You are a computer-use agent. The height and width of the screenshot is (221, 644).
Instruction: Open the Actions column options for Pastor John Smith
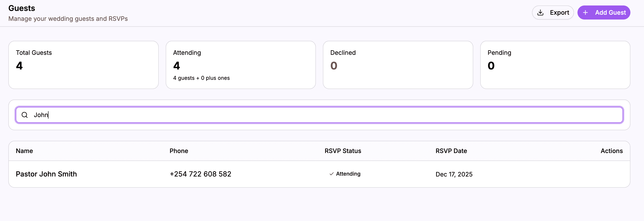pos(612,174)
